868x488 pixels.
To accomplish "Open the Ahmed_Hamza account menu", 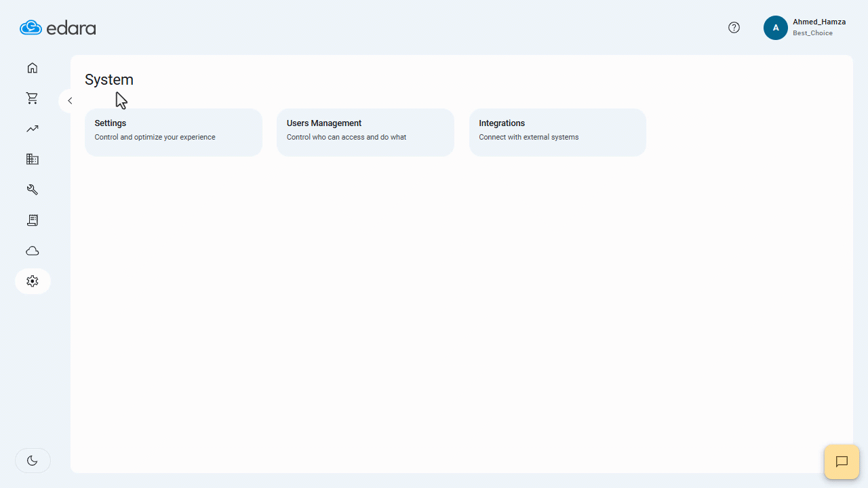I will 805,28.
